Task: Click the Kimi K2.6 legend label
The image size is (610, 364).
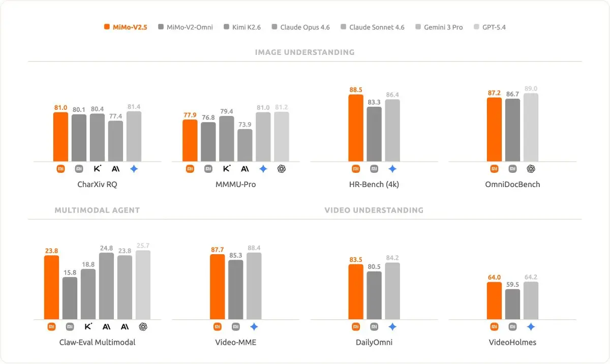Action: point(246,27)
